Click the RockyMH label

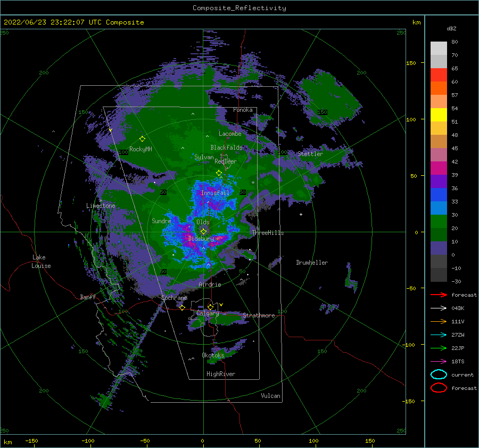141,149
